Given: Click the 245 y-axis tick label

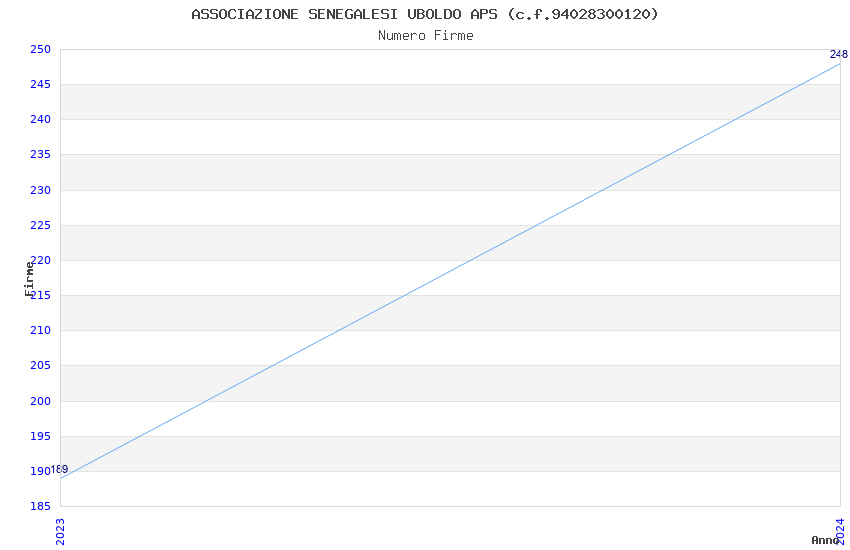Looking at the screenshot, I should point(40,85).
